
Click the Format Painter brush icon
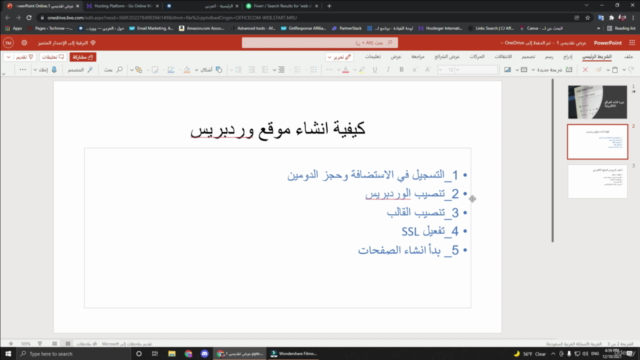[x=599, y=70]
